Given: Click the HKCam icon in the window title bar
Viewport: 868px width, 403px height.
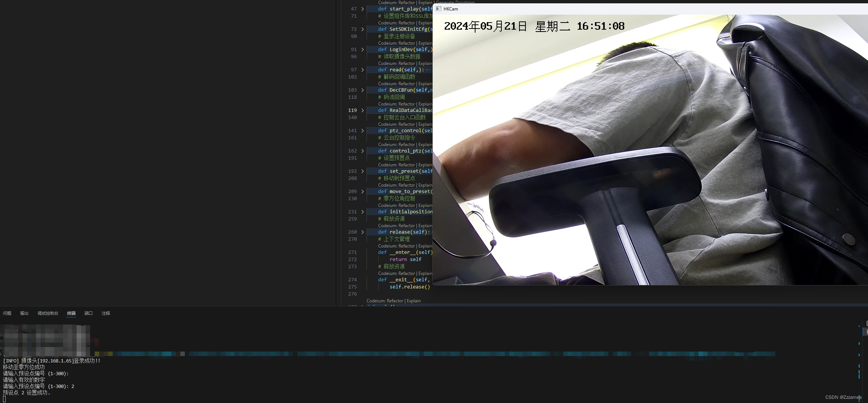Looking at the screenshot, I should coord(439,9).
